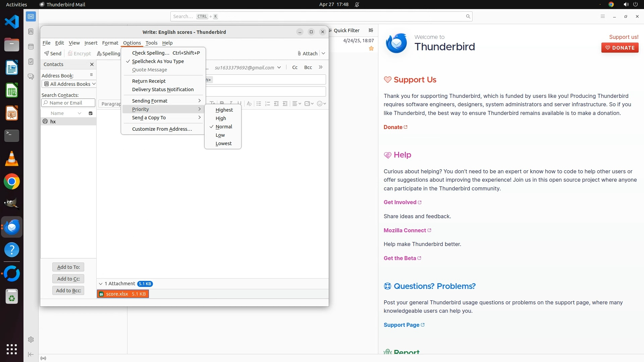Screen dimensions: 644x362
Task: Collapse the 1 Attachment section
Action: click(x=101, y=284)
